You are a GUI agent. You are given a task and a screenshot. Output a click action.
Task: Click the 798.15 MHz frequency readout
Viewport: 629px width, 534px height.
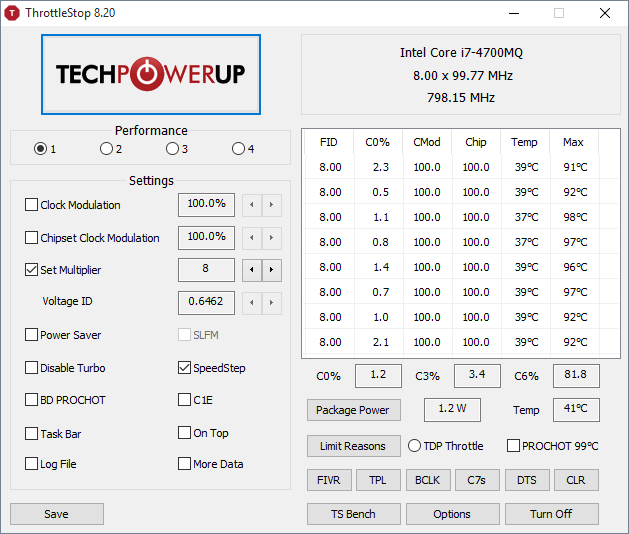(461, 97)
